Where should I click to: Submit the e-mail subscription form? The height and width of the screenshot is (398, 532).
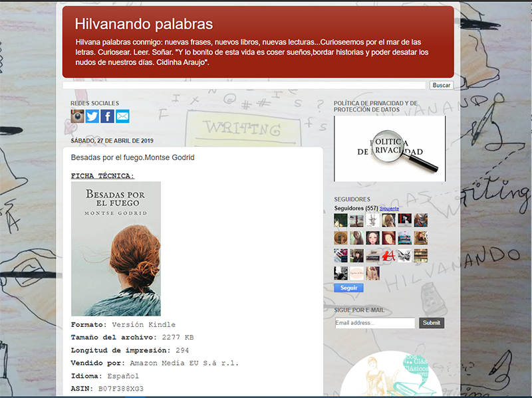(432, 323)
